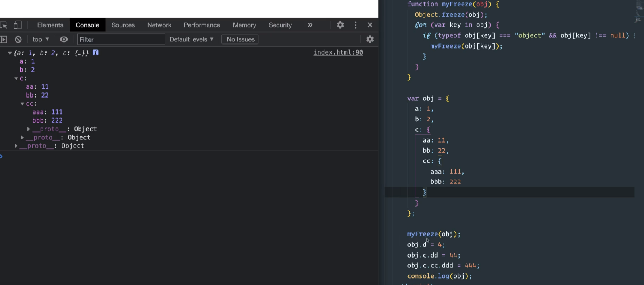
Task: Toggle the device toolbar icon
Action: pos(17,25)
